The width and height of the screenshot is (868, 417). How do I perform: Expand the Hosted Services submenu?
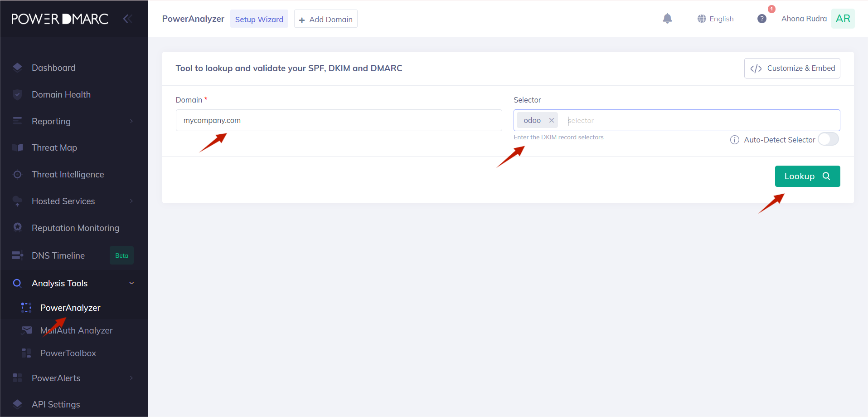point(131,201)
